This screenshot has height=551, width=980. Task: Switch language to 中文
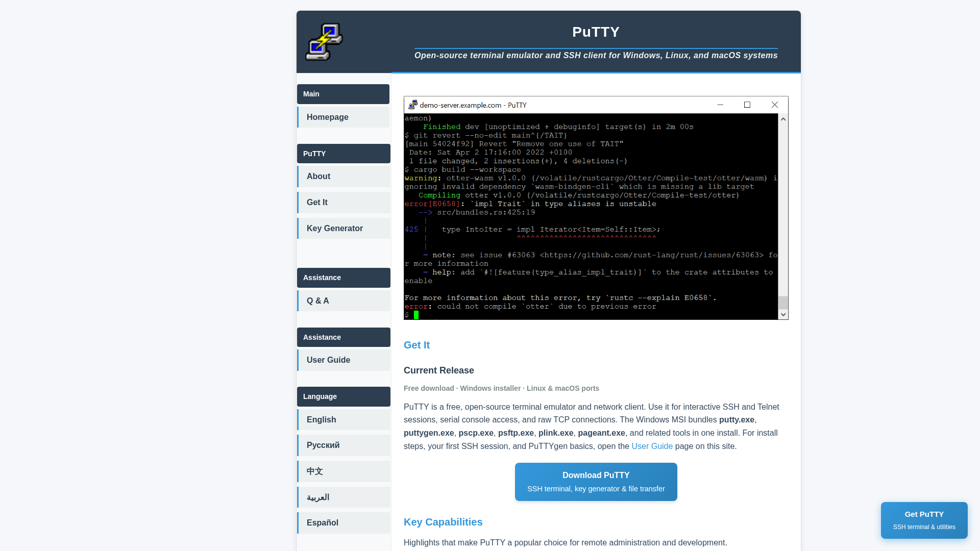point(344,471)
